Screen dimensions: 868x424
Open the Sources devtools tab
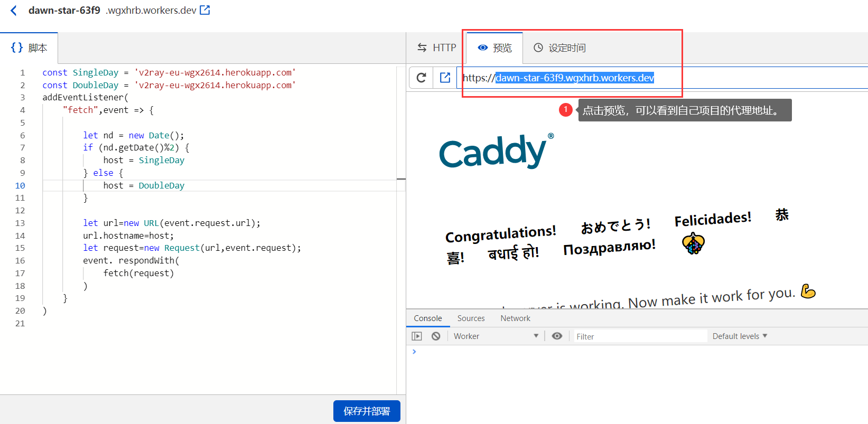(x=471, y=318)
